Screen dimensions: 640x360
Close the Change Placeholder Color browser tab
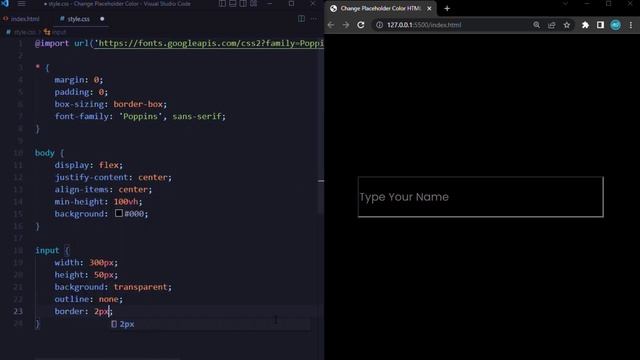(429, 8)
